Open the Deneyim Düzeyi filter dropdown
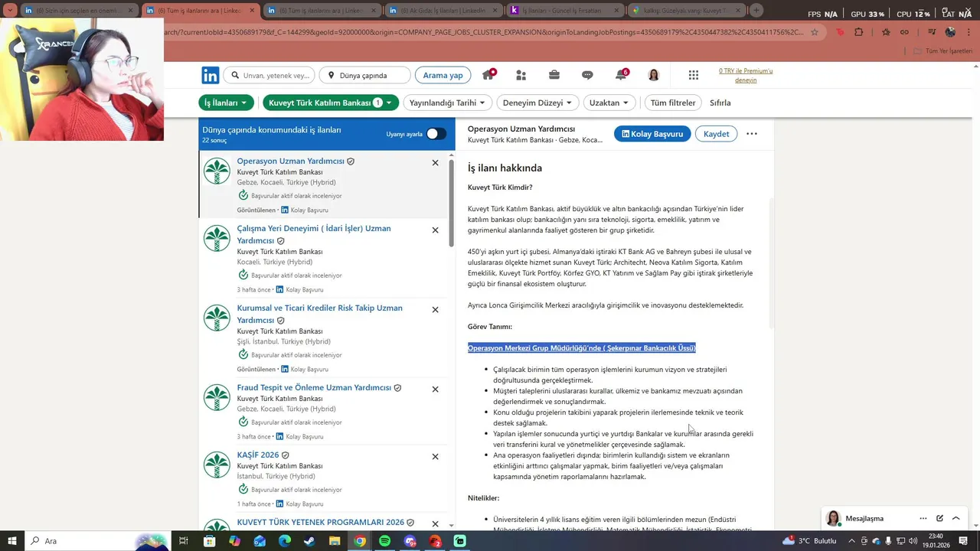Viewport: 980px width, 551px height. (x=537, y=103)
